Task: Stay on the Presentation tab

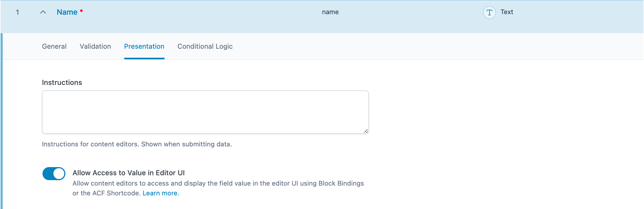Action: 144,46
